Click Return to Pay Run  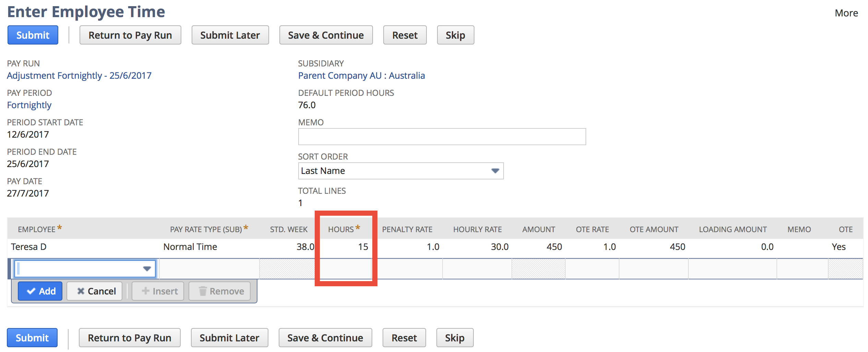click(130, 35)
